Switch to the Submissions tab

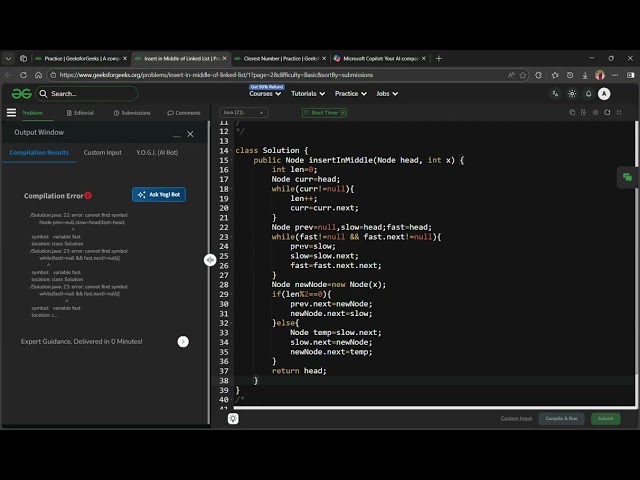click(x=132, y=113)
